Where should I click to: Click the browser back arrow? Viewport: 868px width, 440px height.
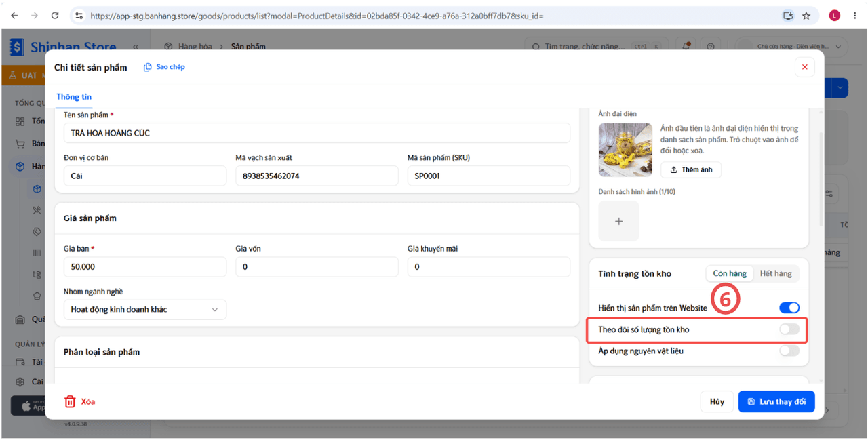pyautogui.click(x=15, y=15)
